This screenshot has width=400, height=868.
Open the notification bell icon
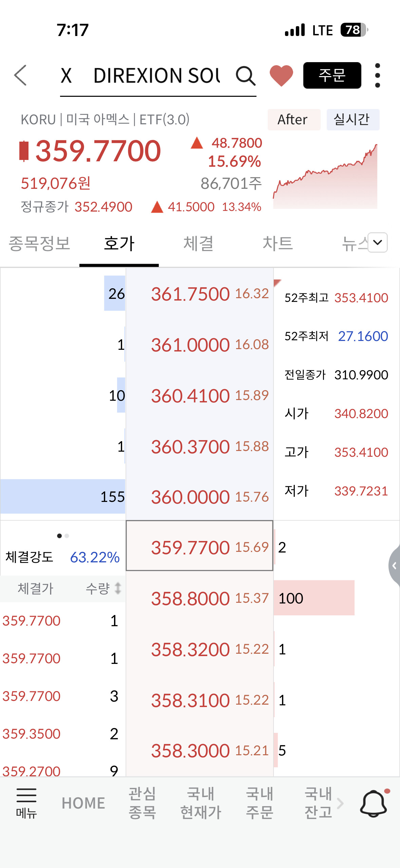[x=374, y=803]
